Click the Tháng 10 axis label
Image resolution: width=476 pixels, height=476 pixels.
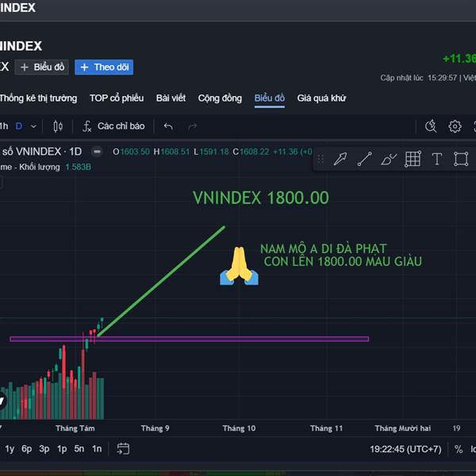(x=239, y=428)
